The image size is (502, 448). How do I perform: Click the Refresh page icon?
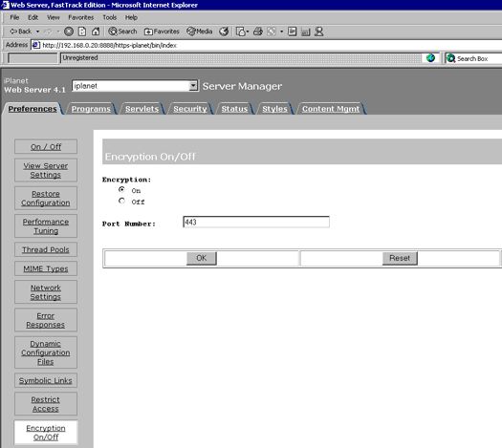click(x=82, y=32)
